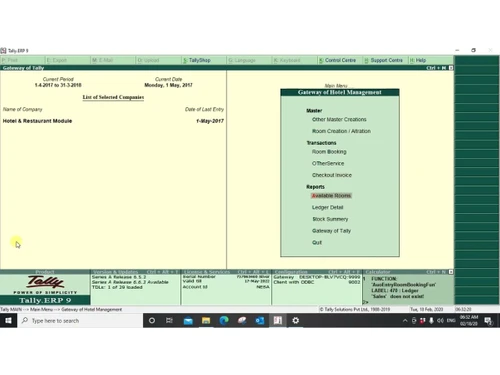Screen dimensions: 500x375
Task: Open Stock Summery report
Action: tap(330, 219)
